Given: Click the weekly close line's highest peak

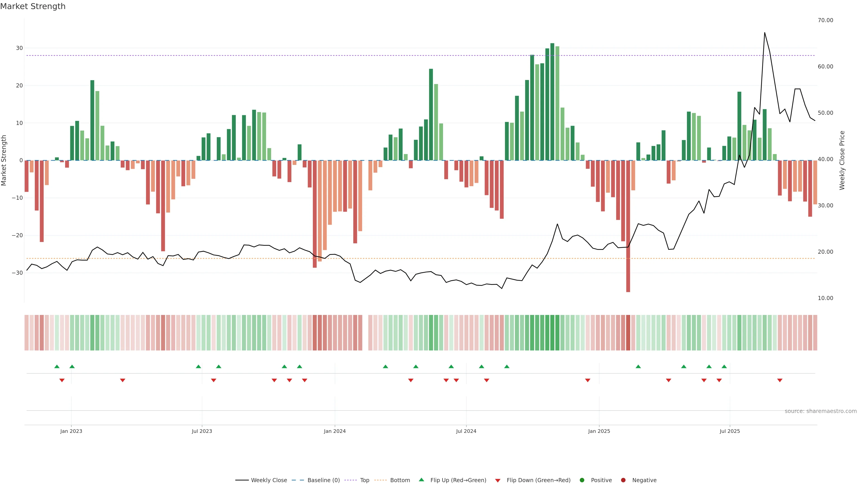Looking at the screenshot, I should point(764,33).
